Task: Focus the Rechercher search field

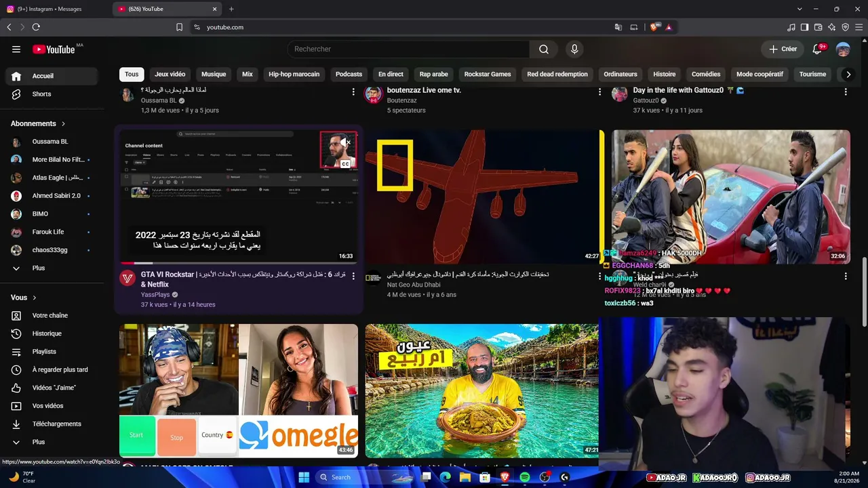Action: [x=408, y=49]
